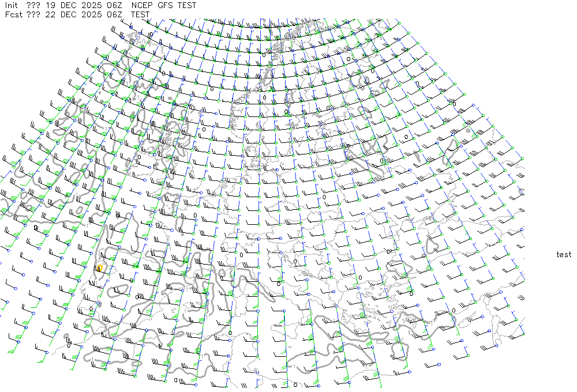Click the lowercase "test" label right of map
The image size is (577, 392).
(564, 254)
